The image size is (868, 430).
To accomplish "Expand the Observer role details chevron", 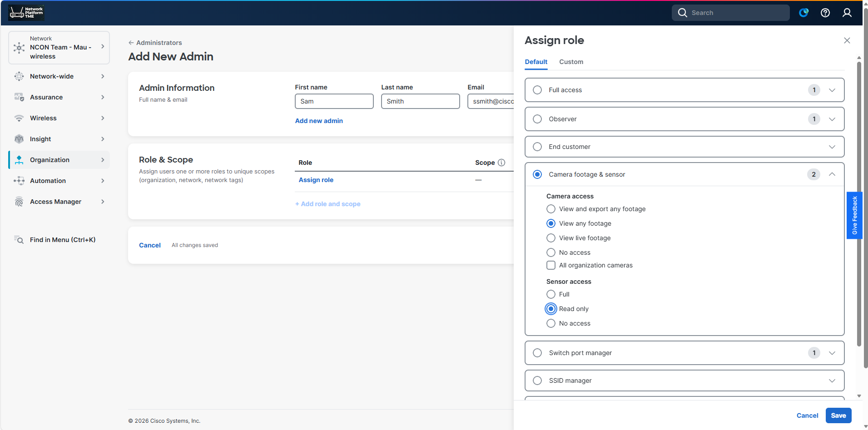I will [832, 119].
